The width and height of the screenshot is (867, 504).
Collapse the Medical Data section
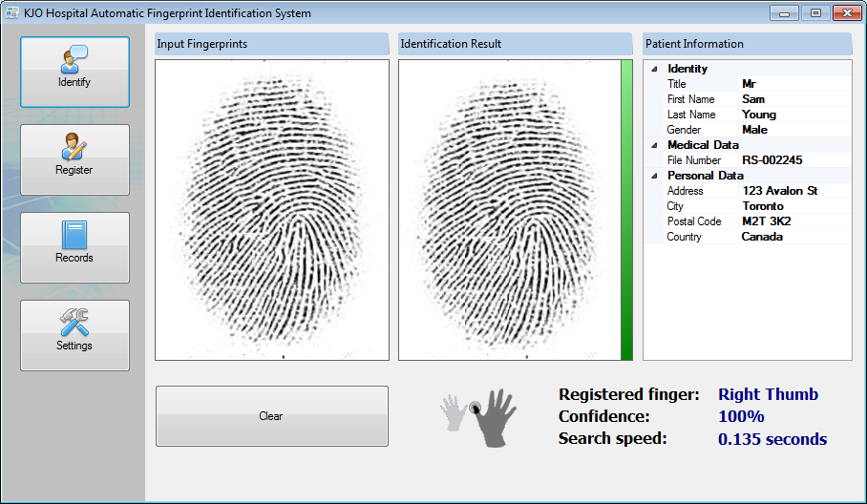654,145
